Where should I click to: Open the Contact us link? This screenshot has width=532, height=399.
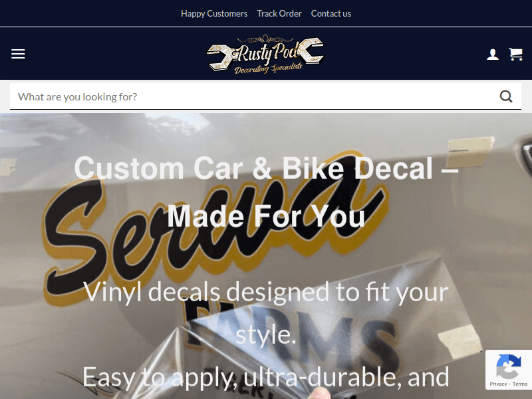point(331,13)
